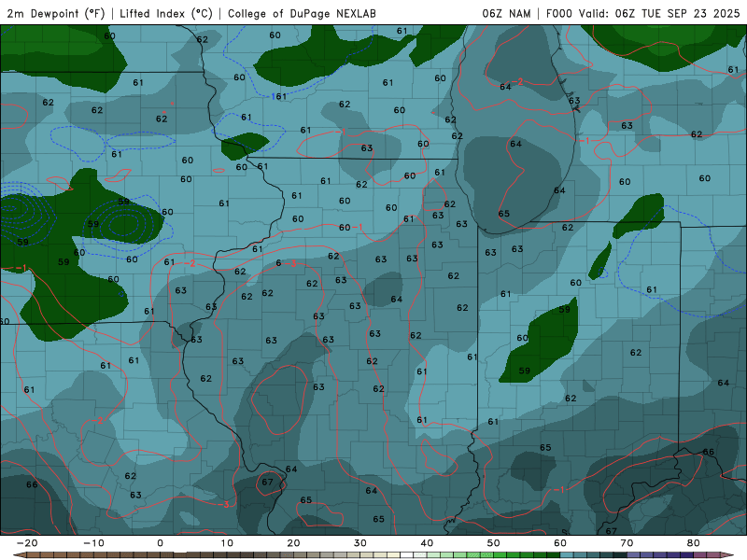Click the 10 label on the color scale

click(227, 543)
